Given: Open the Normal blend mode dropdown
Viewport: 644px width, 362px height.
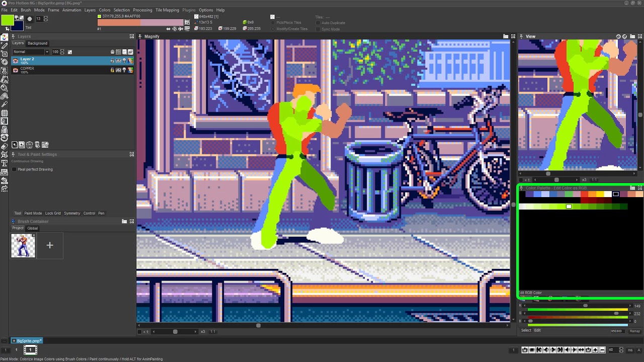Looking at the screenshot, I should tap(31, 52).
